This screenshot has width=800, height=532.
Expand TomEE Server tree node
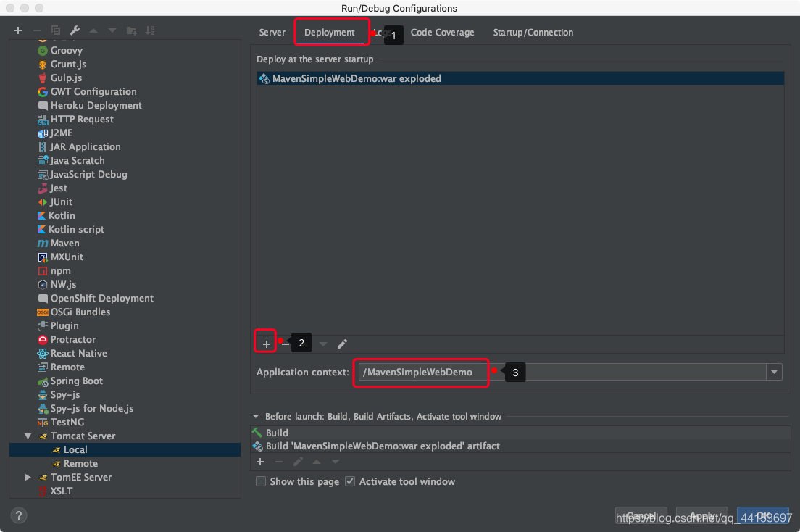[28, 478]
